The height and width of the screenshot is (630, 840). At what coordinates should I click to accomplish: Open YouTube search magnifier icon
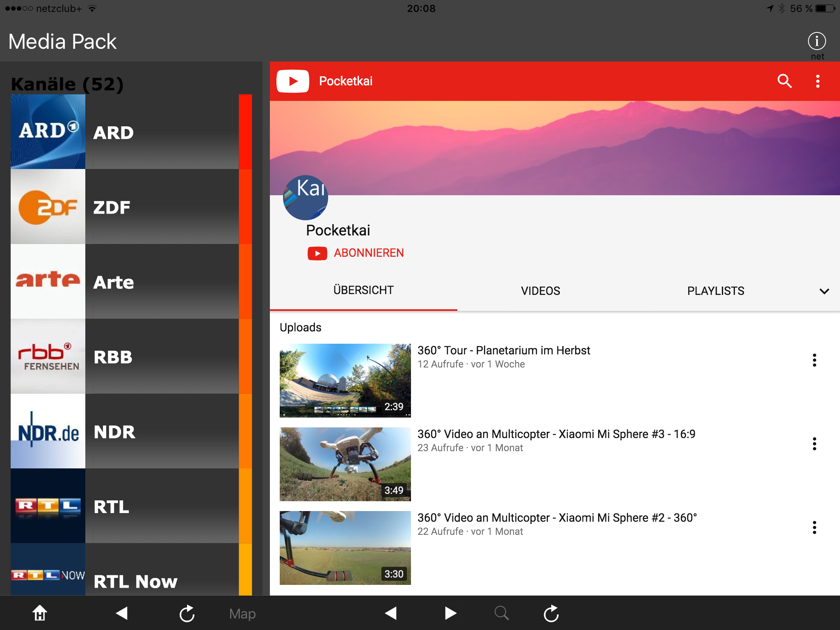(784, 81)
